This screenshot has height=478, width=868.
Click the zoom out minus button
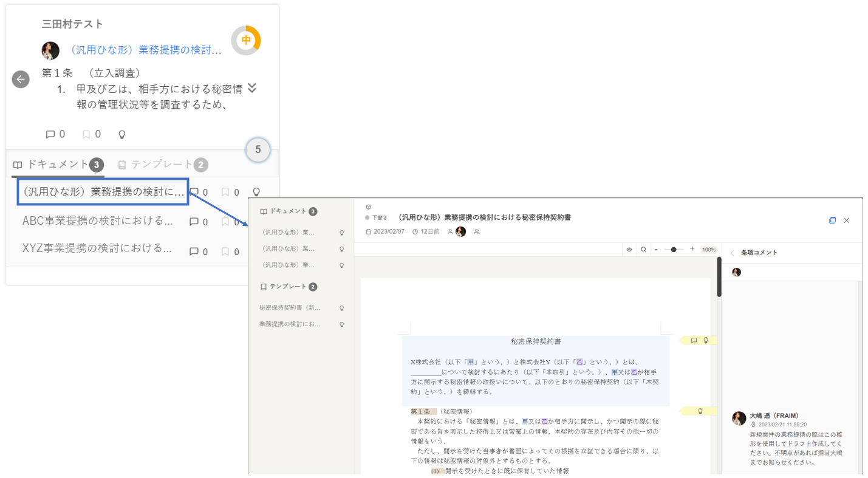(x=656, y=250)
